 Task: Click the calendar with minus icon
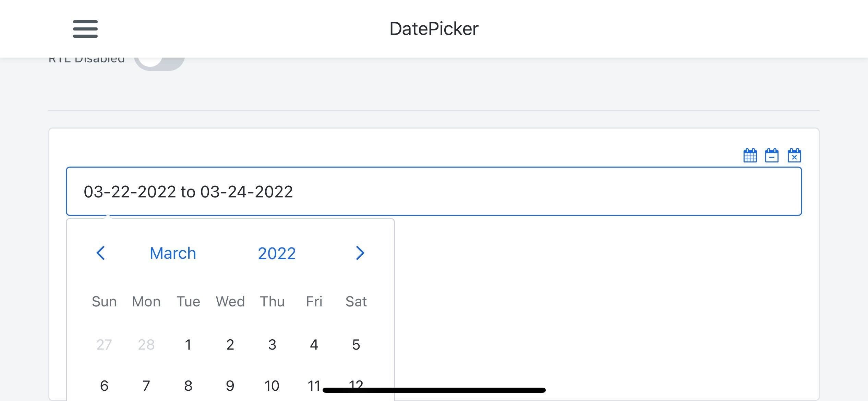coord(771,155)
